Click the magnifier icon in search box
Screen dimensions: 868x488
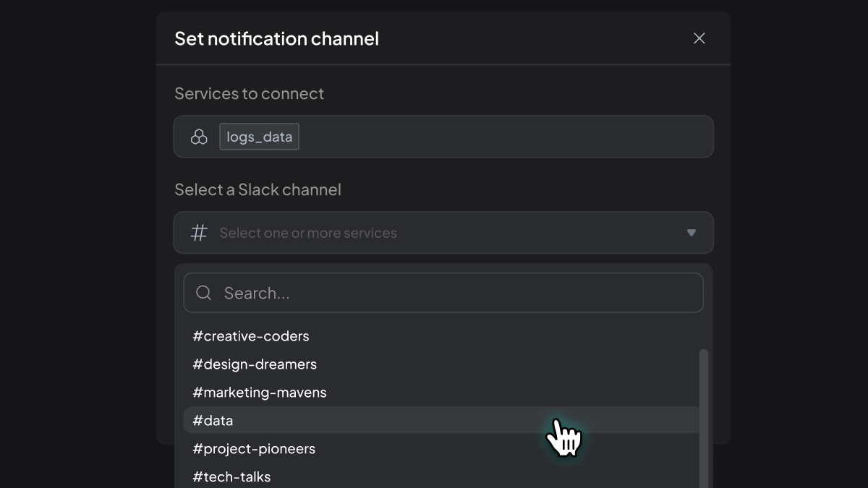(x=204, y=293)
